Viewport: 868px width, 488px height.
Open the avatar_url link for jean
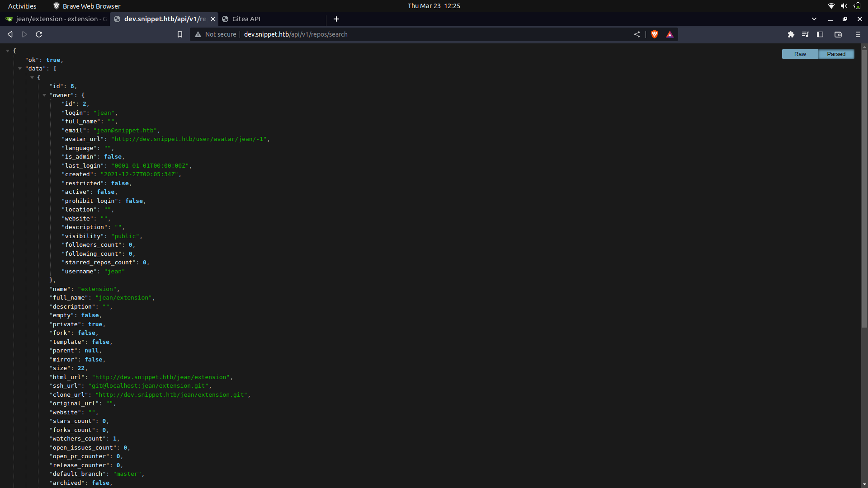[190, 139]
